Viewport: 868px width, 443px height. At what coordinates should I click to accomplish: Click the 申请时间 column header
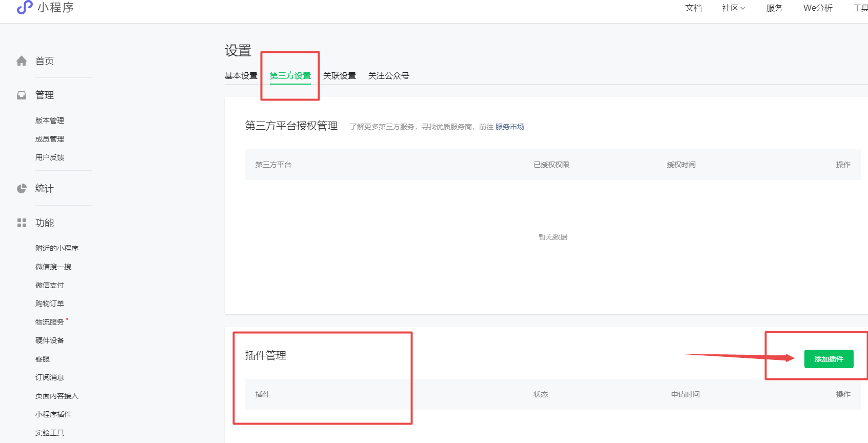(685, 394)
